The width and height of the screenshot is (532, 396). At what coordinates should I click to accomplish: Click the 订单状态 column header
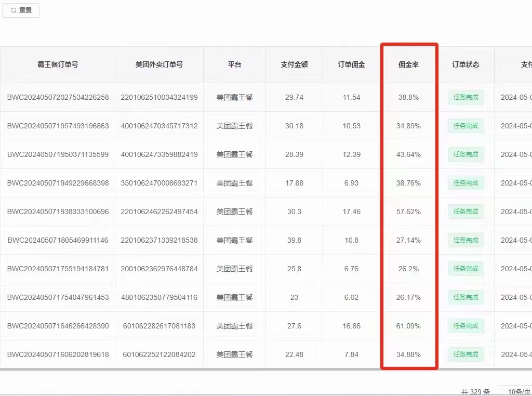tap(465, 64)
